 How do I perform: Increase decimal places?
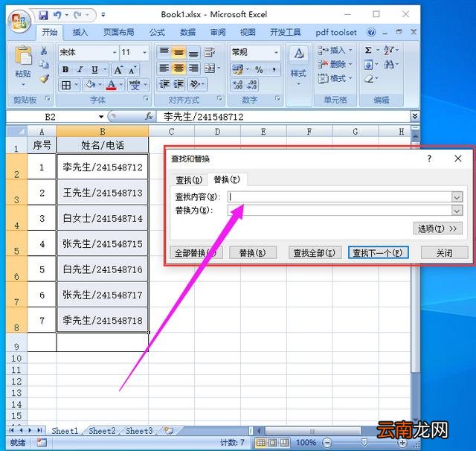tap(238, 85)
